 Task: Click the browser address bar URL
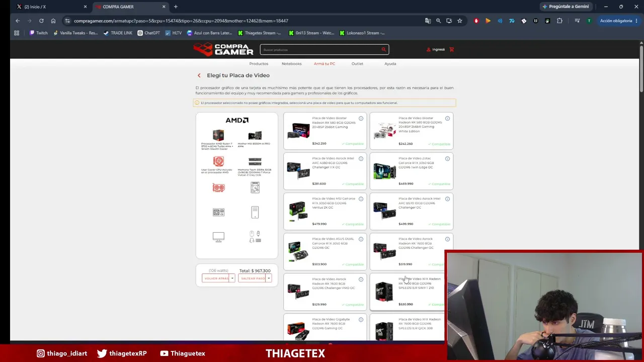click(181, 21)
